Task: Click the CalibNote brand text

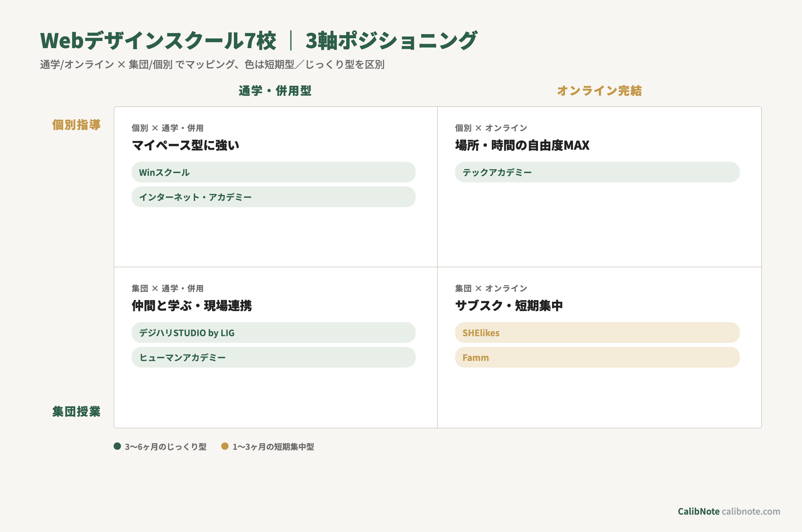Action: pos(698,511)
